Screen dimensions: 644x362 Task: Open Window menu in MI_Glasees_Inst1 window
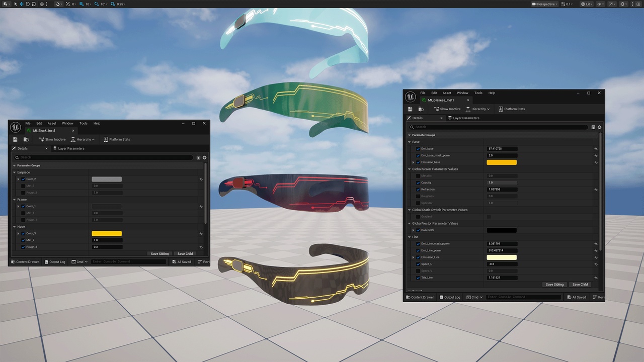[462, 93]
